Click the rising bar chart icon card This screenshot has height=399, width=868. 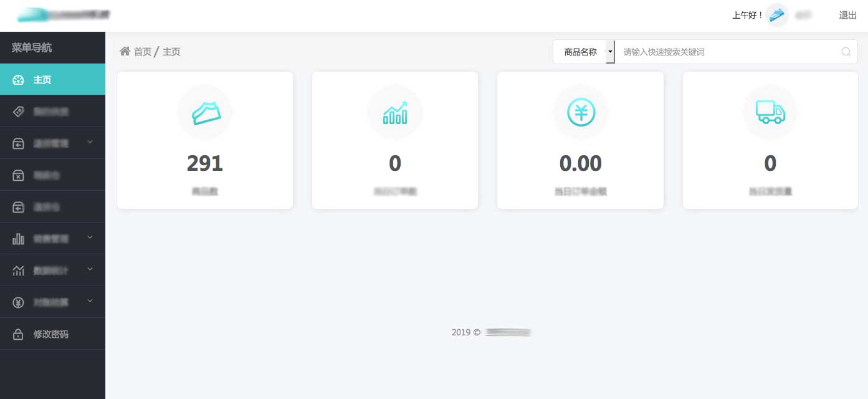(x=395, y=112)
